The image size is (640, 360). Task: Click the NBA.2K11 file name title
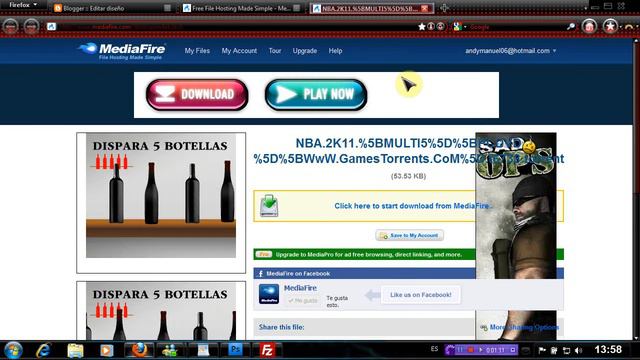coord(408,151)
